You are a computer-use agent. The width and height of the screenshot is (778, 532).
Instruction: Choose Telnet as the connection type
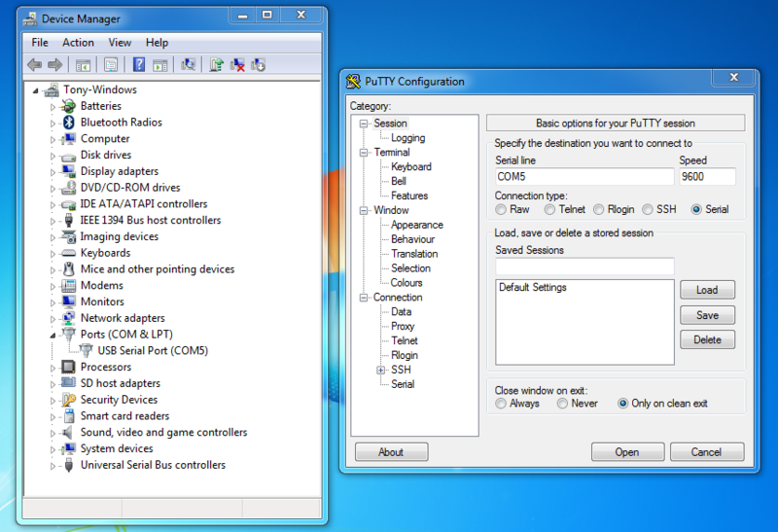[x=549, y=209]
